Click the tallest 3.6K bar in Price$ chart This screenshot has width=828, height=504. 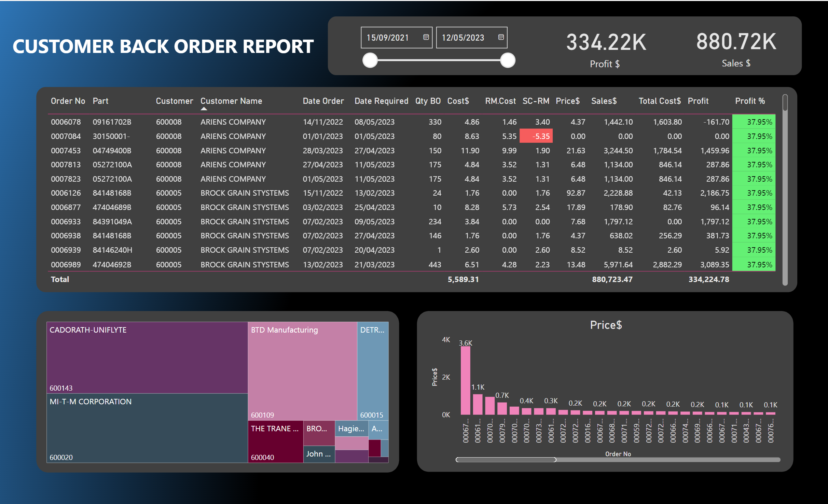[x=465, y=380]
